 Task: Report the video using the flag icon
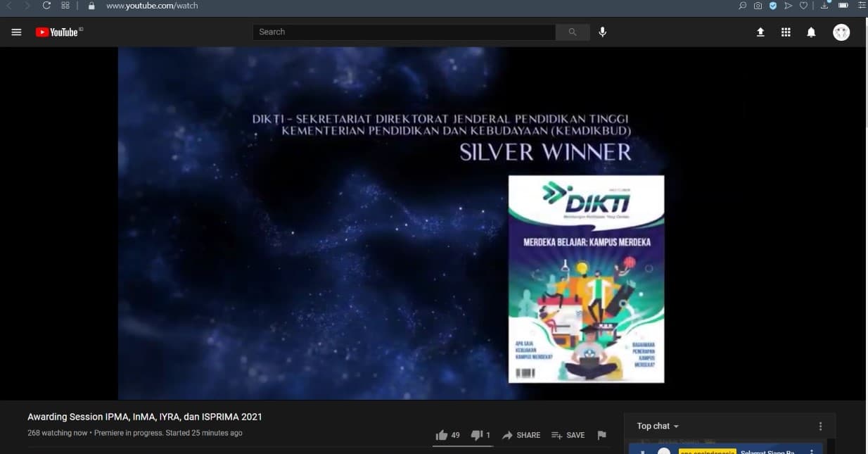click(602, 435)
